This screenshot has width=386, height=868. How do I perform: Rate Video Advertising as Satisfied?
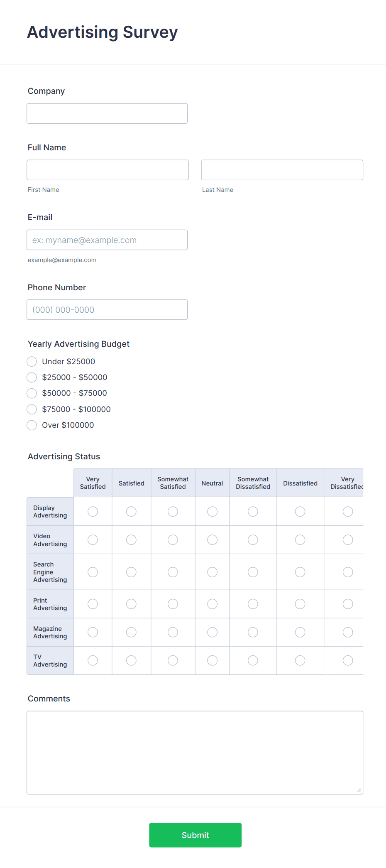pos(131,539)
